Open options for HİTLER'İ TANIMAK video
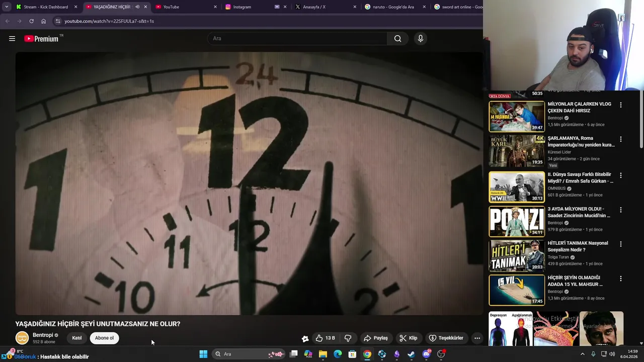644x362 pixels. pos(620,244)
